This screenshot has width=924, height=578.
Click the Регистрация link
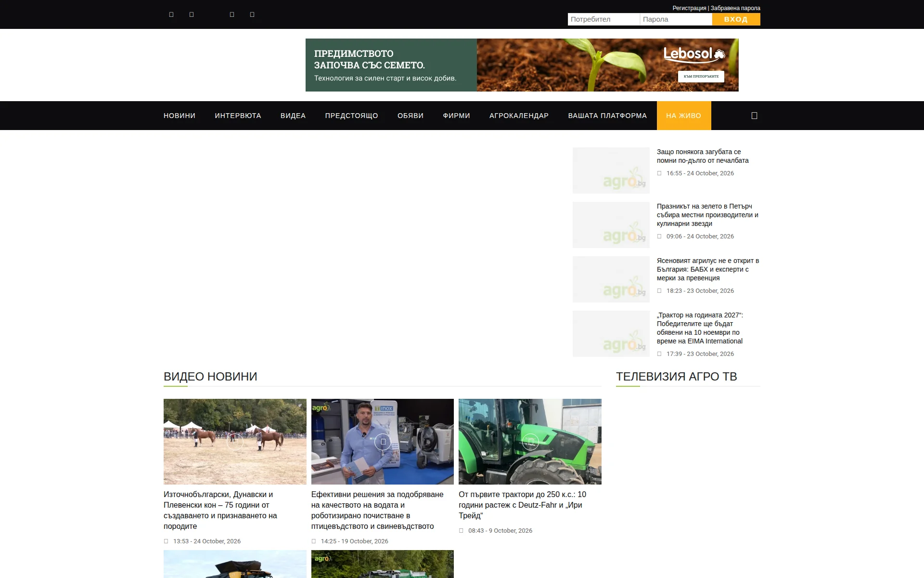(x=689, y=8)
